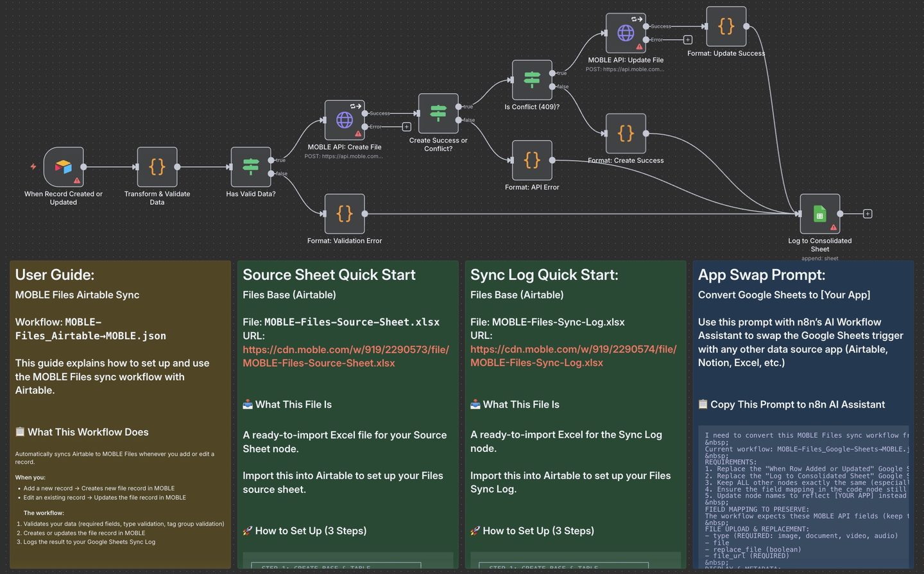Add node after Log to Consolidated Sheet
Screen dimensions: 924x574
[x=868, y=214]
